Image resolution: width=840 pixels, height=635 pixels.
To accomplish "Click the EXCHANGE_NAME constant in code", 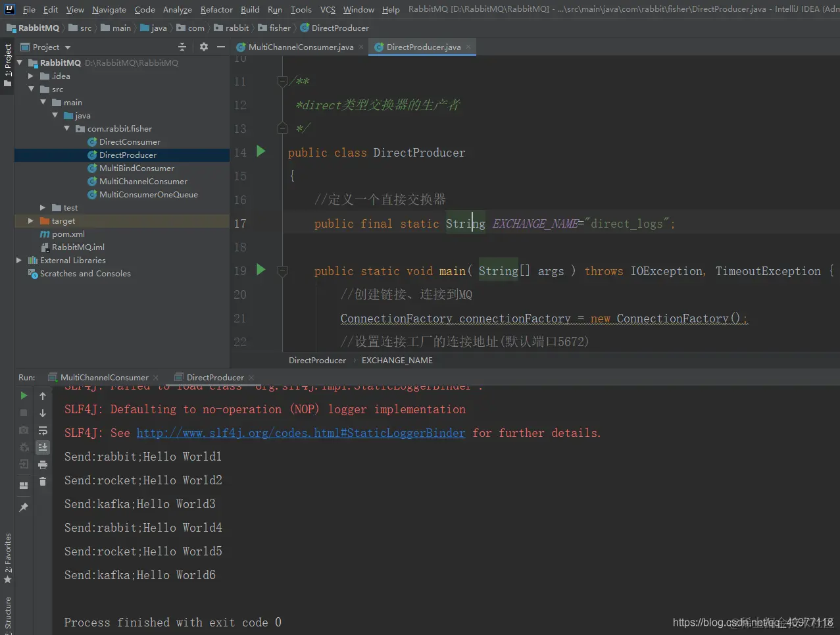I will [535, 223].
